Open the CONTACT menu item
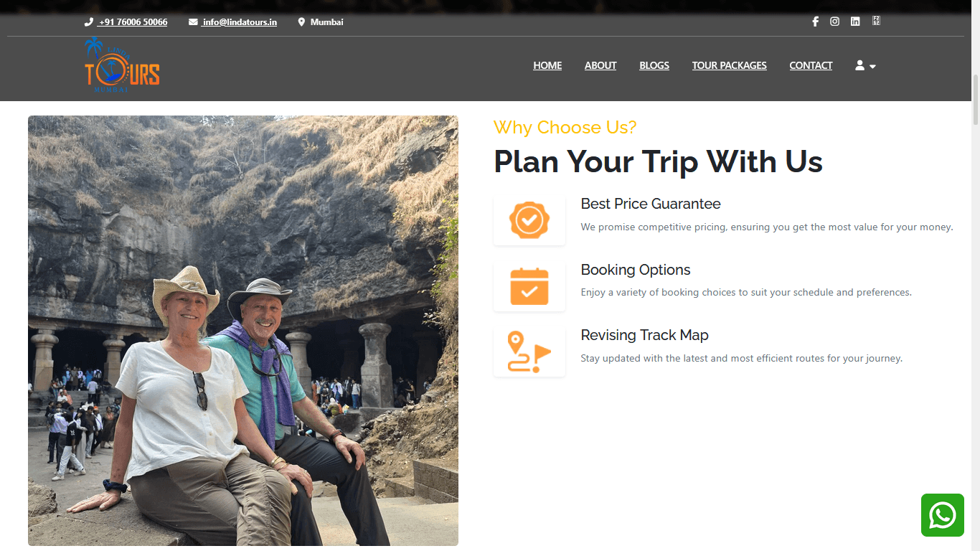 (x=811, y=65)
